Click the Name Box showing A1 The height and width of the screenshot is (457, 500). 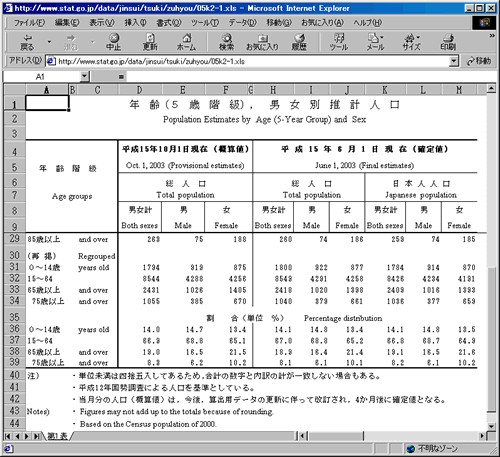point(42,77)
